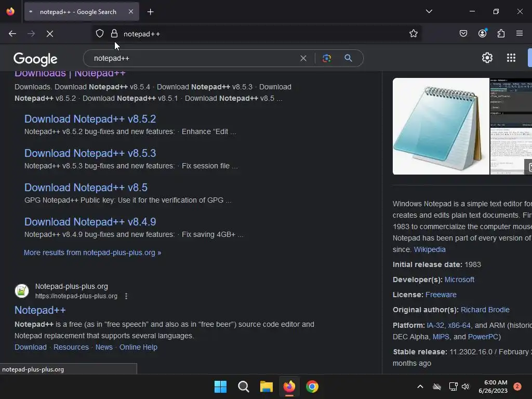Open Google quick settings gear
This screenshot has height=399, width=532.
pyautogui.click(x=487, y=58)
